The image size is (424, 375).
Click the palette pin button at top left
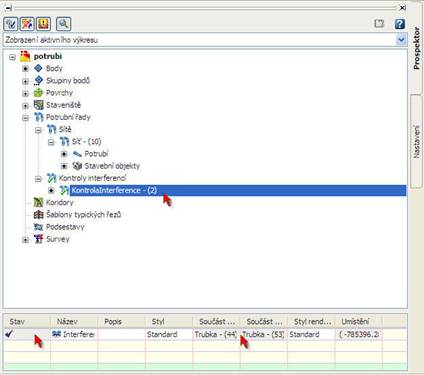pyautogui.click(x=8, y=7)
